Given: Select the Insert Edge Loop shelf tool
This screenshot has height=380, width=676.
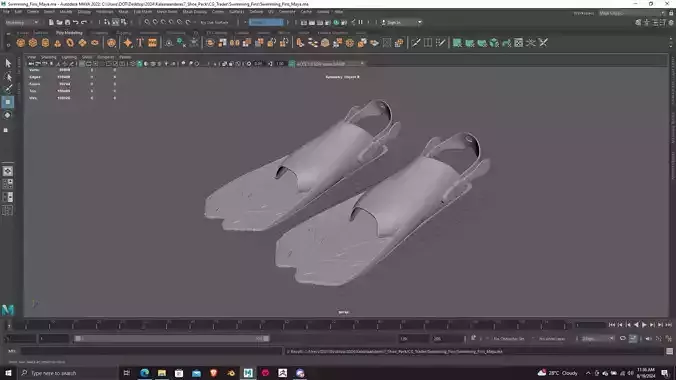Looking at the screenshot, I should coord(428,43).
